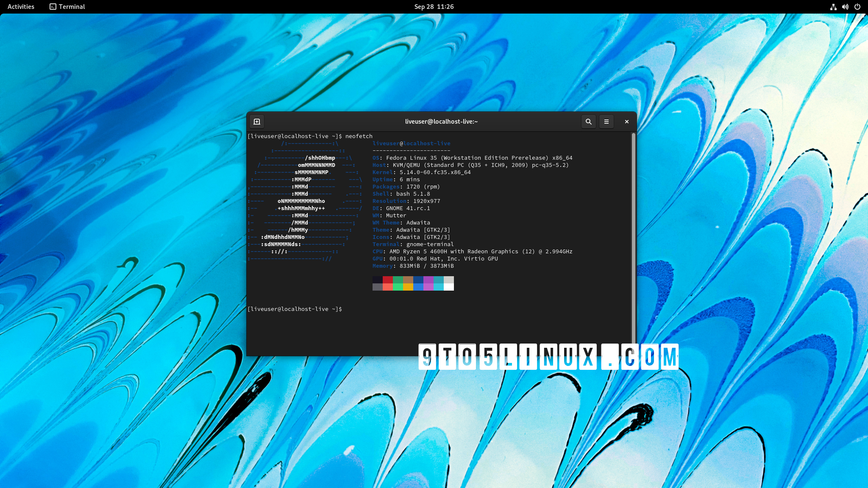The height and width of the screenshot is (488, 868).
Task: Close the terminal window
Action: (x=626, y=122)
